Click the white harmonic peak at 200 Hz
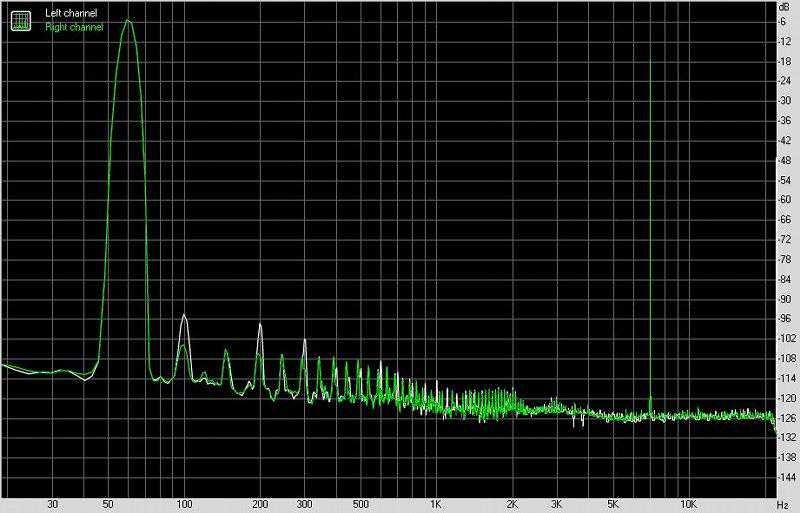Screen dimensions: 800x513 pos(260,325)
